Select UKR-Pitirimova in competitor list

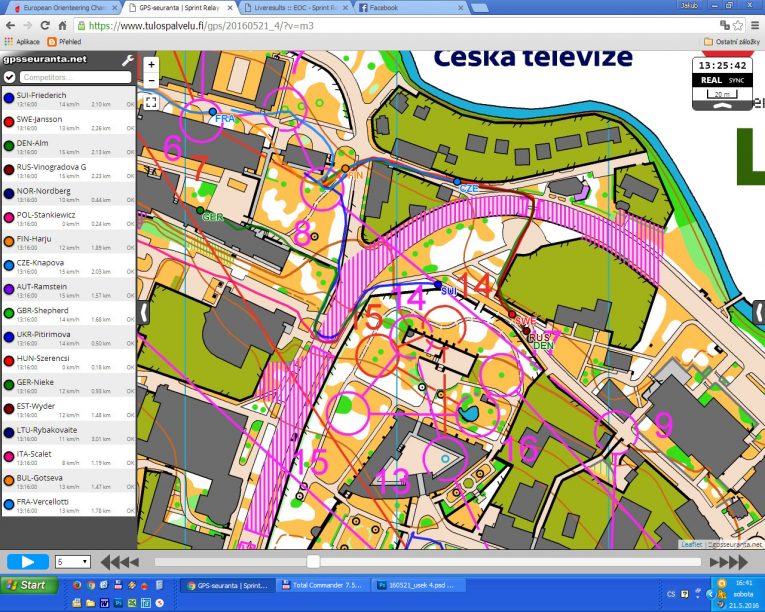pos(68,337)
